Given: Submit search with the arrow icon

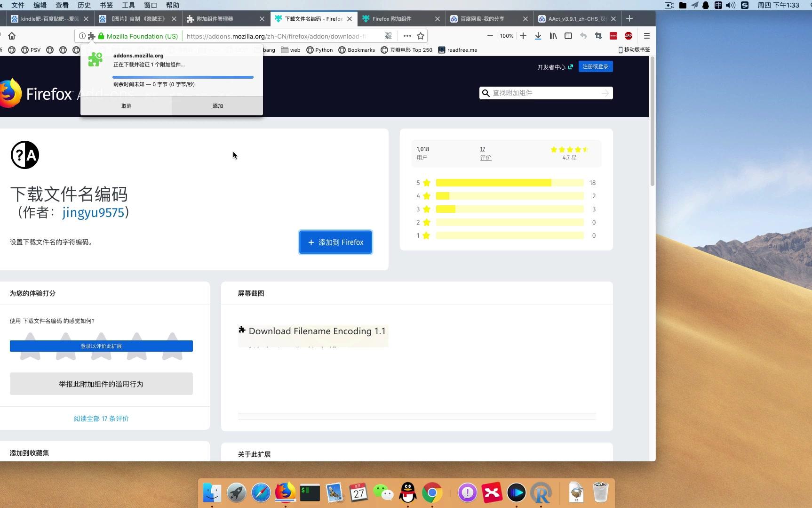Looking at the screenshot, I should [x=605, y=93].
